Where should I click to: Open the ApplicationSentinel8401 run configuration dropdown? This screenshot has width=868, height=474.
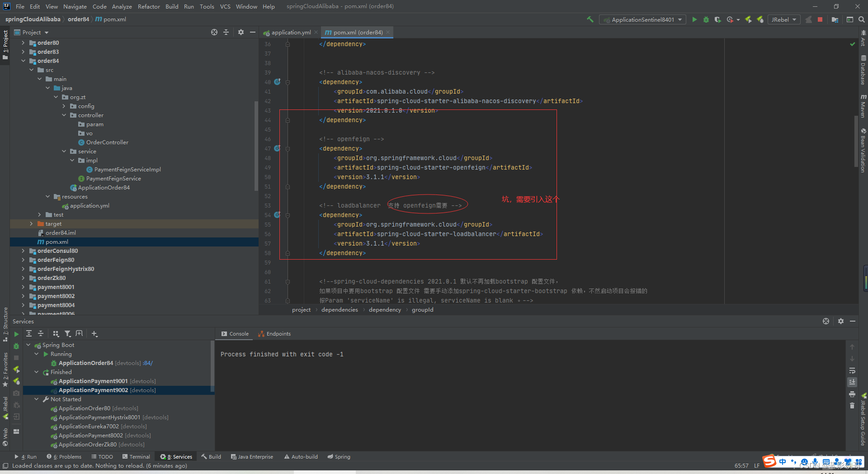click(x=642, y=19)
